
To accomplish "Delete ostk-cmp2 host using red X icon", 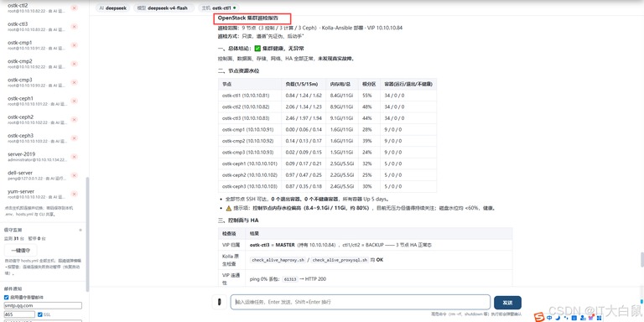I will [75, 64].
